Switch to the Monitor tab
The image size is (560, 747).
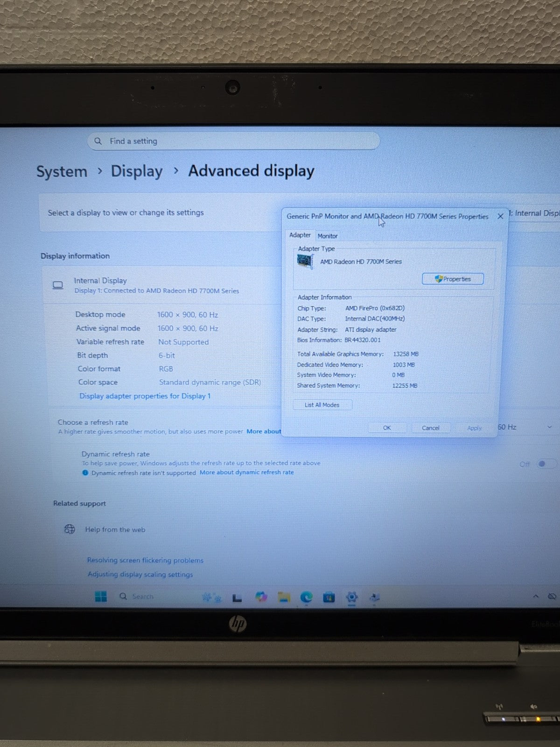[328, 236]
